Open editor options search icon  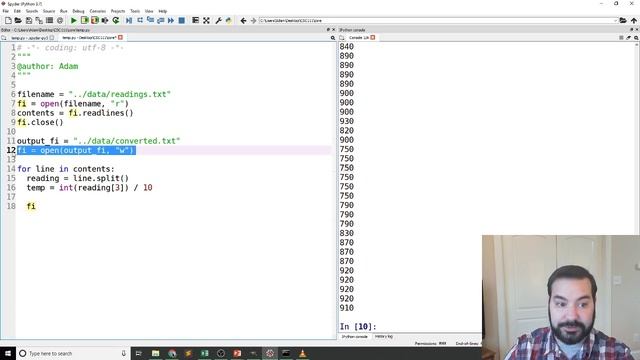(x=333, y=38)
